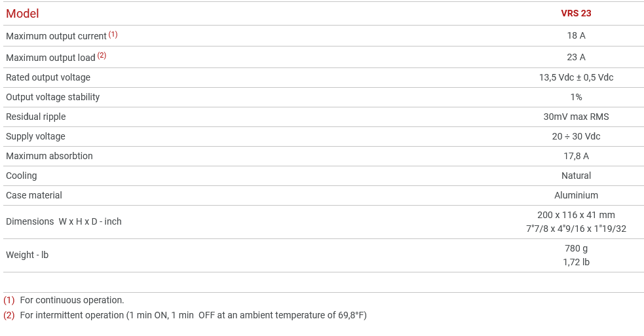Screen dimensions: 644x336
Task: Select the 20 ÷ 30 Vdc value
Action: (576, 136)
